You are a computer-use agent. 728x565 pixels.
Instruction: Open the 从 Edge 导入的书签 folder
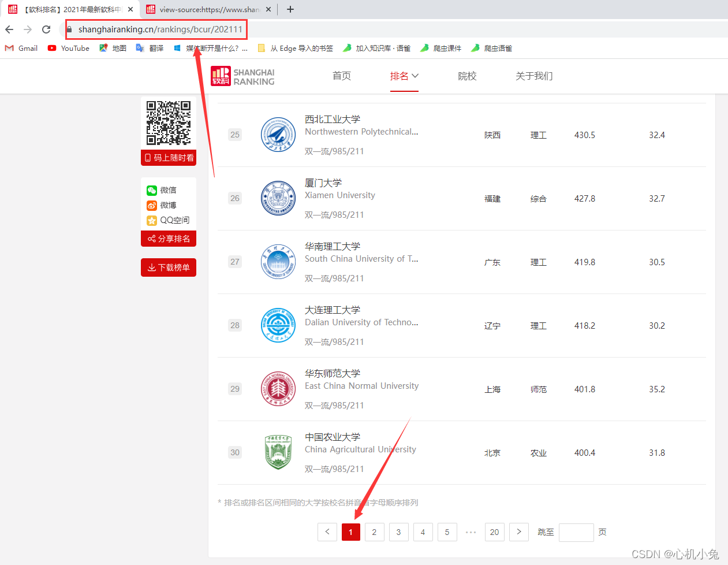pos(295,49)
